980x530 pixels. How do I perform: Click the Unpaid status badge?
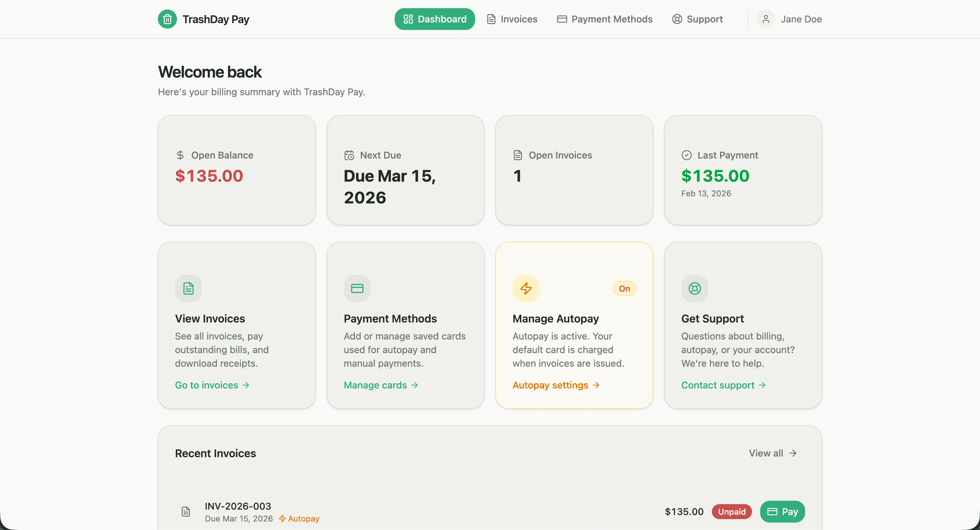pyautogui.click(x=732, y=512)
